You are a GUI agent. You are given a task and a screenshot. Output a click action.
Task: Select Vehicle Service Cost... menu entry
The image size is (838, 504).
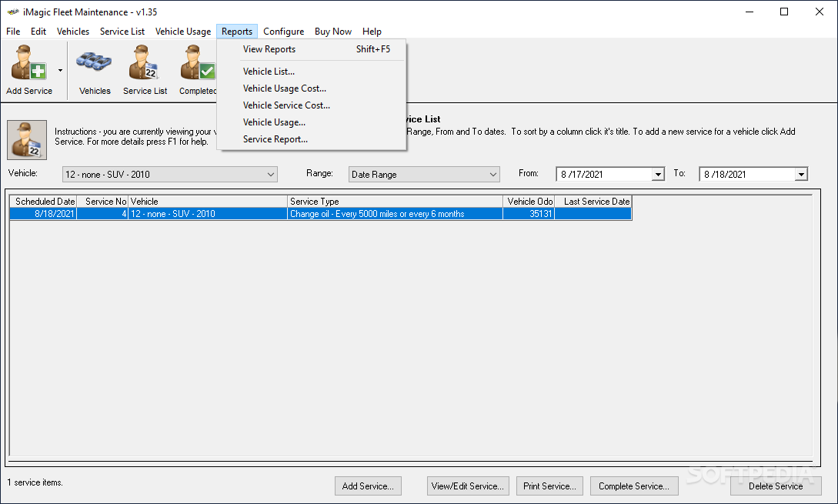(x=312, y=105)
